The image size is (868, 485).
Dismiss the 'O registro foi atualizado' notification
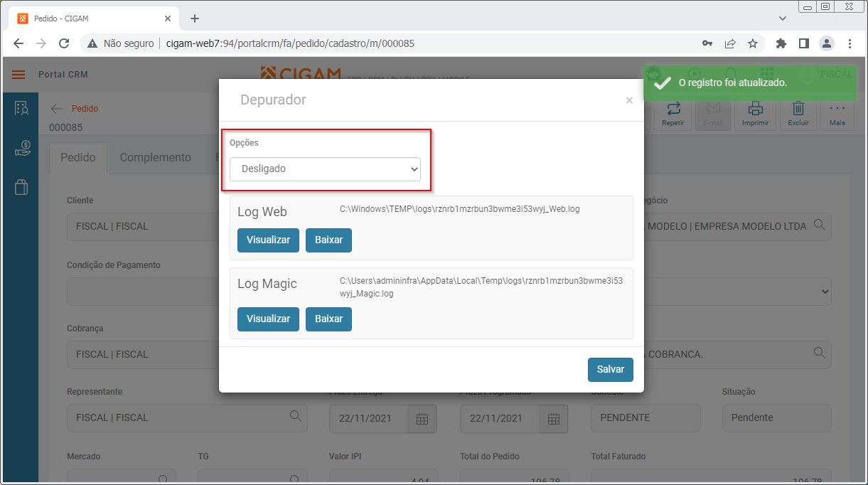tap(750, 82)
